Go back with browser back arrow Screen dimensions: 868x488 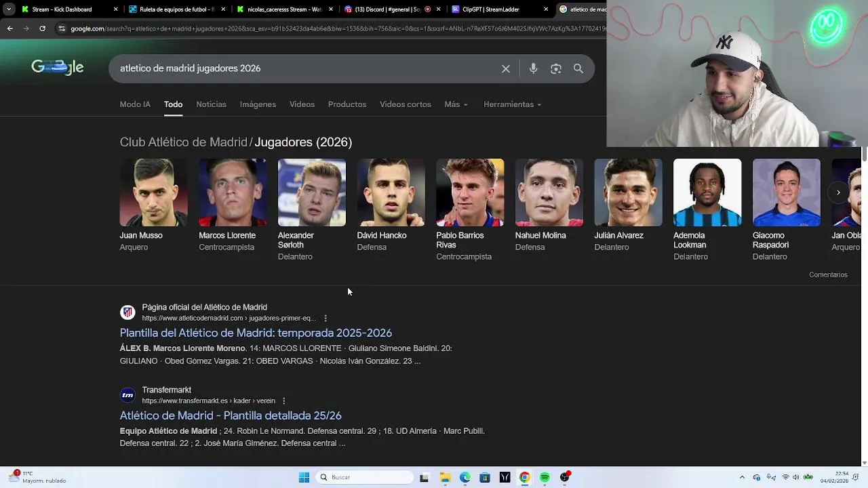coord(9,28)
